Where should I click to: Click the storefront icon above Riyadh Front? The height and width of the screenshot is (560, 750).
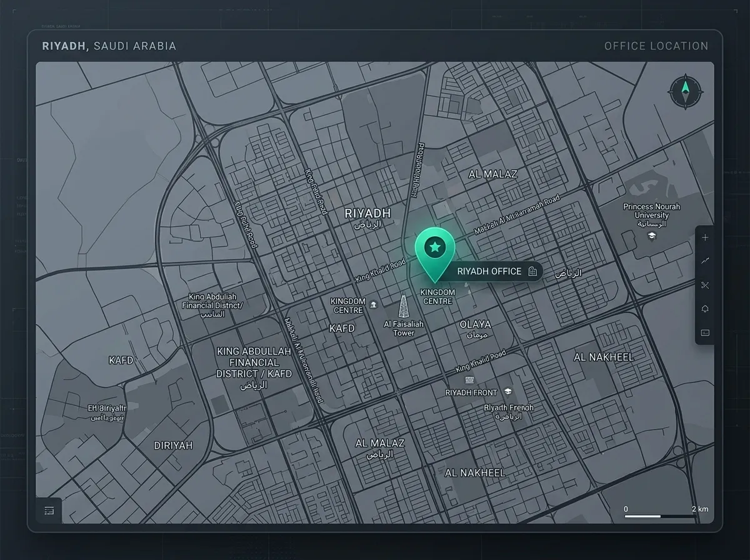pos(469,379)
